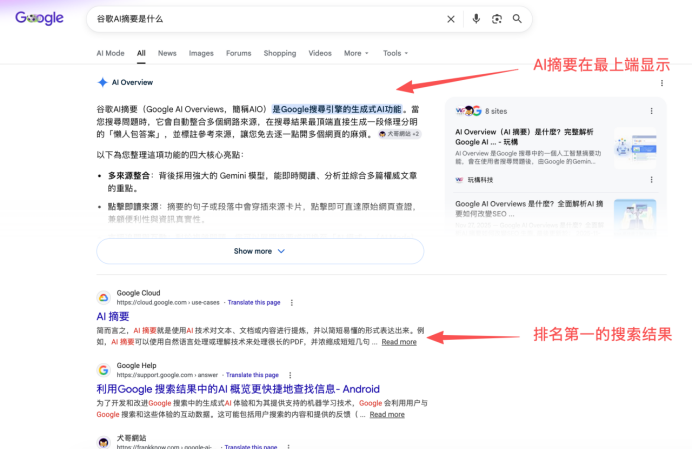Open 8 sites panel three-dot menu
This screenshot has width=692, height=449.
pos(651,111)
